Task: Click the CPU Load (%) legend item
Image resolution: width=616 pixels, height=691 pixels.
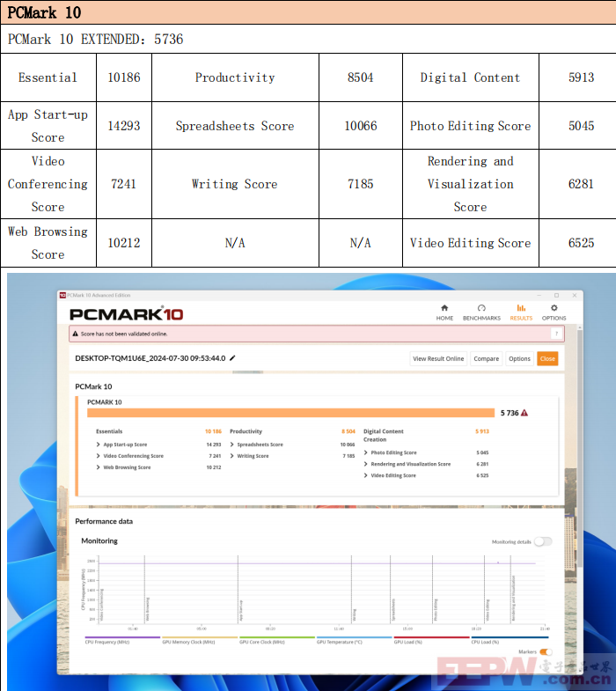Action: pyautogui.click(x=510, y=640)
